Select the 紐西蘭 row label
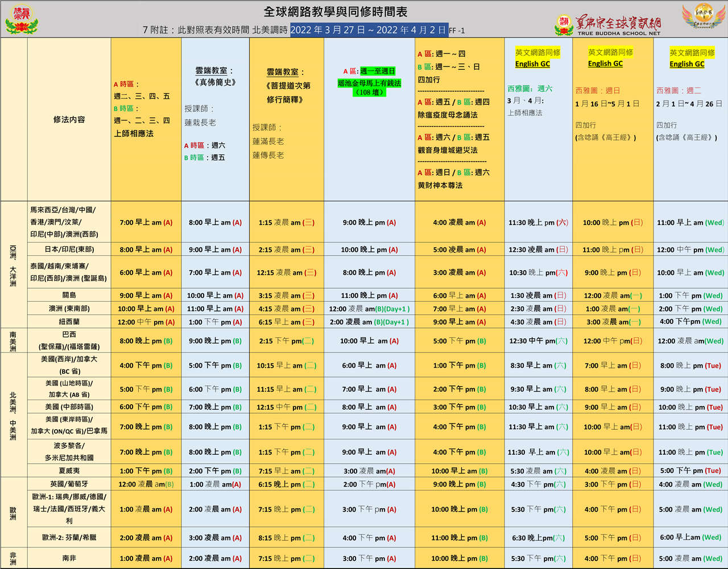 point(69,322)
